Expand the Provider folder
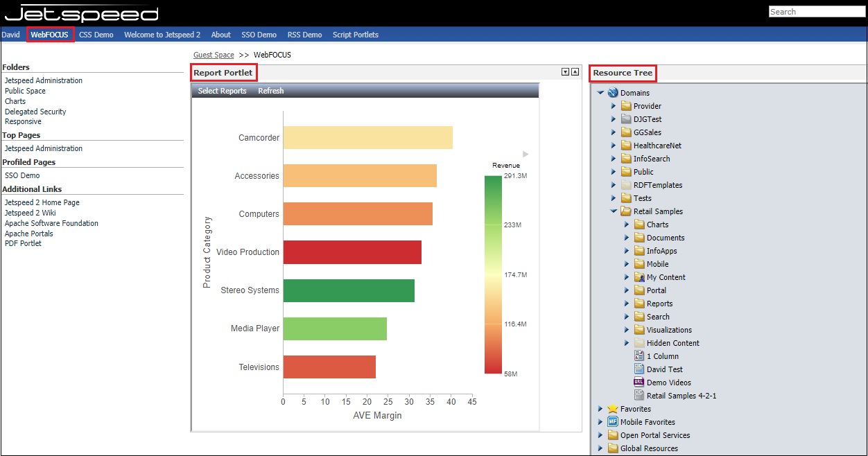This screenshot has width=868, height=456. pos(614,106)
